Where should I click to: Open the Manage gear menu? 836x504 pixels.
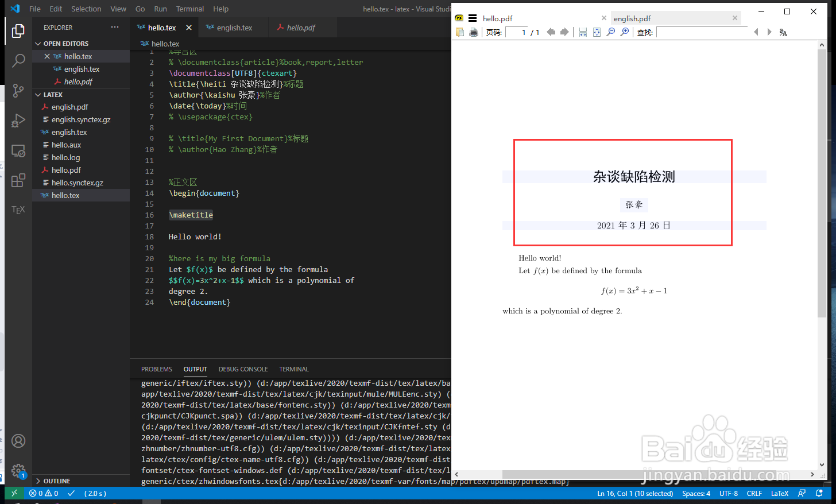click(x=18, y=471)
